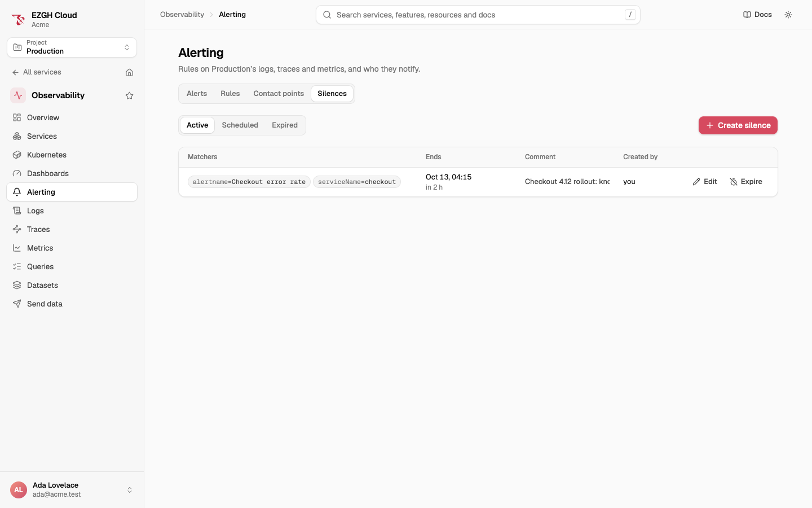Click the search magnifier icon

[327, 15]
